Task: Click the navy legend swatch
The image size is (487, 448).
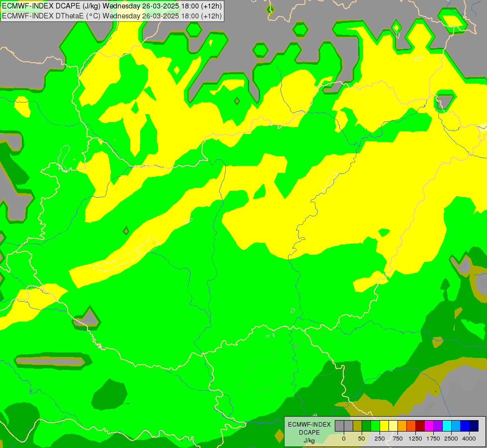Action: point(474,426)
